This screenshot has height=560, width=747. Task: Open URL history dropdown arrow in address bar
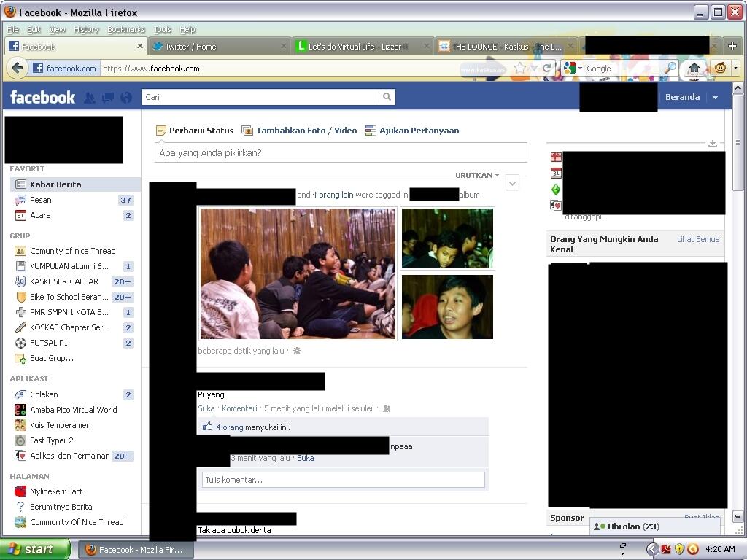(535, 68)
